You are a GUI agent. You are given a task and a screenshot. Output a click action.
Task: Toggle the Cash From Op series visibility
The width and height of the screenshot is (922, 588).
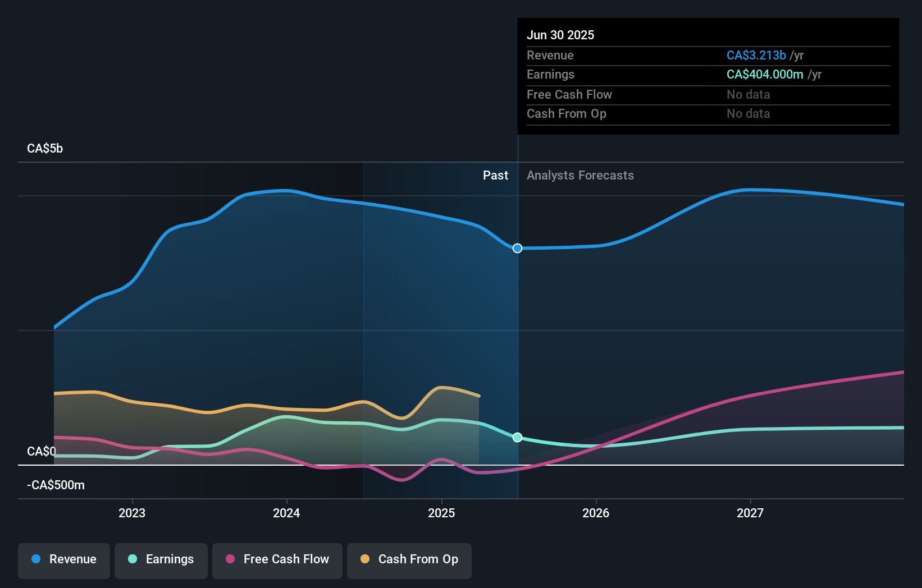(x=409, y=559)
